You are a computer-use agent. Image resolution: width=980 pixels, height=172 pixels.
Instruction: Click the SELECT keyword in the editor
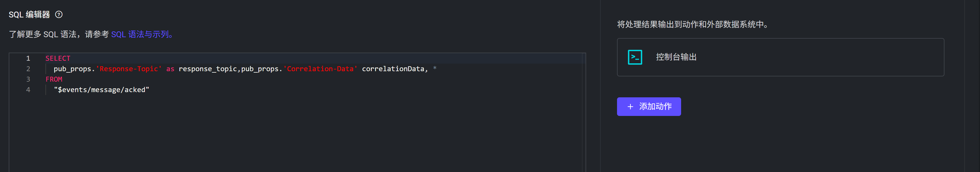pos(58,58)
